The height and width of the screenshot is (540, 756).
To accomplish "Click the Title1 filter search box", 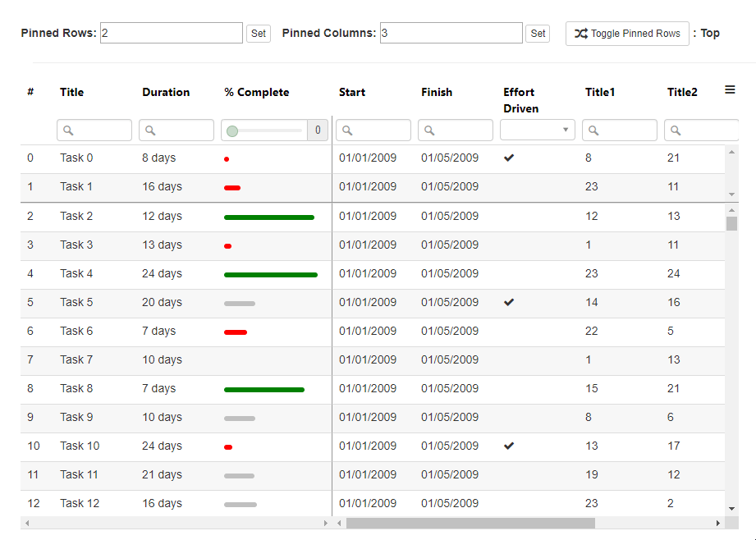I will (x=620, y=130).
